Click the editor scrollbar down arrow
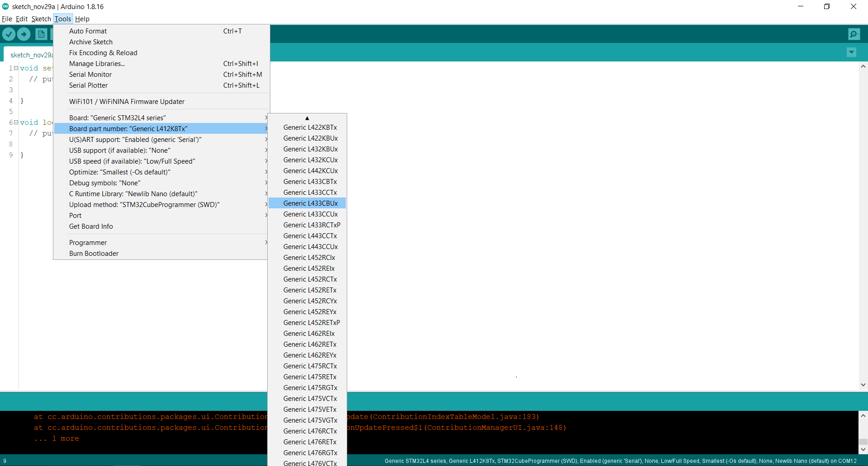The height and width of the screenshot is (466, 868). pos(863,385)
